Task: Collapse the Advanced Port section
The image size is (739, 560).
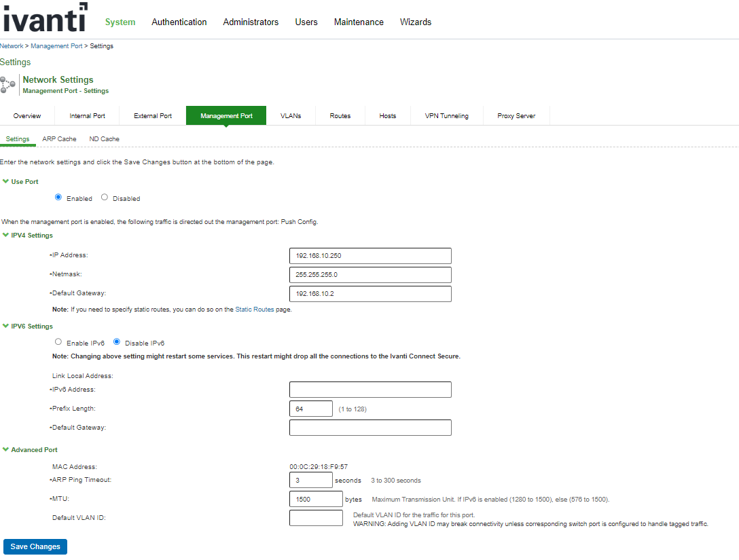Action: [6, 449]
